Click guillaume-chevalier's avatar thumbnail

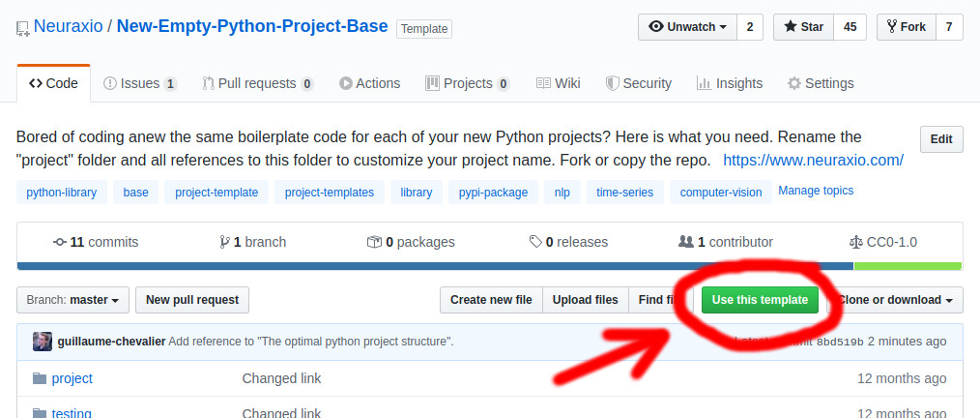click(x=43, y=342)
